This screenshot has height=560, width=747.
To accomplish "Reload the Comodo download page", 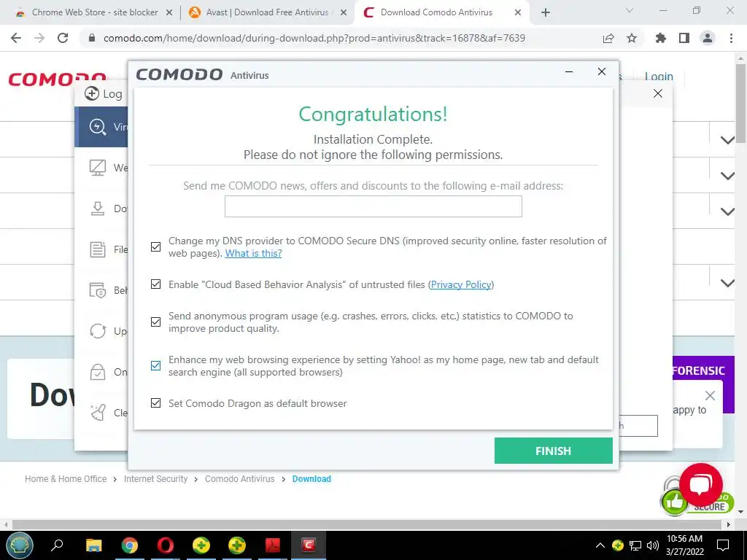I will click(x=63, y=38).
